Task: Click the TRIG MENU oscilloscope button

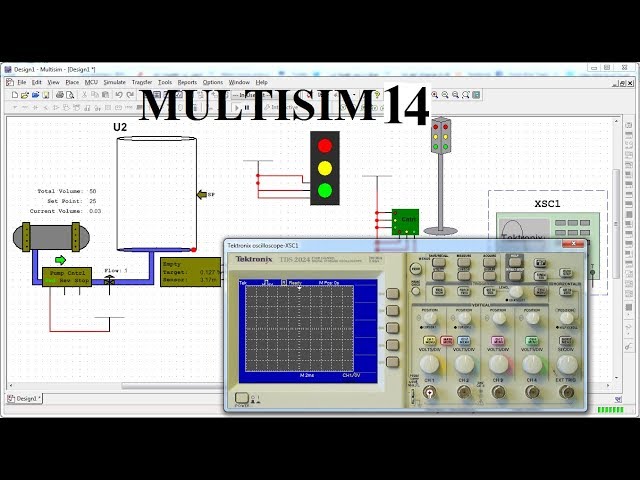Action: point(540,291)
